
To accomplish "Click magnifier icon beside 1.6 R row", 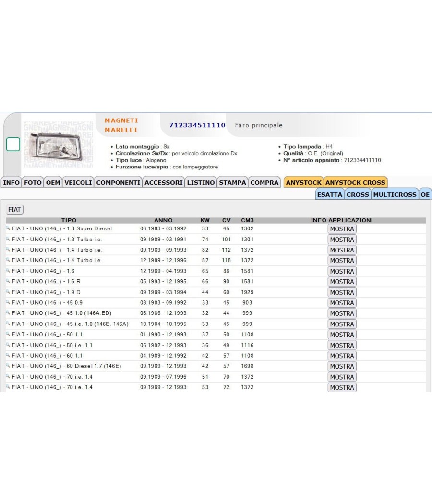I will (8, 281).
